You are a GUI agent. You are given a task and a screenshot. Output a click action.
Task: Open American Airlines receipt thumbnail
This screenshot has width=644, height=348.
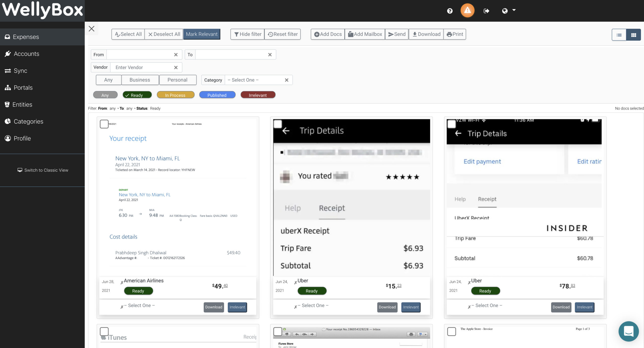click(178, 197)
